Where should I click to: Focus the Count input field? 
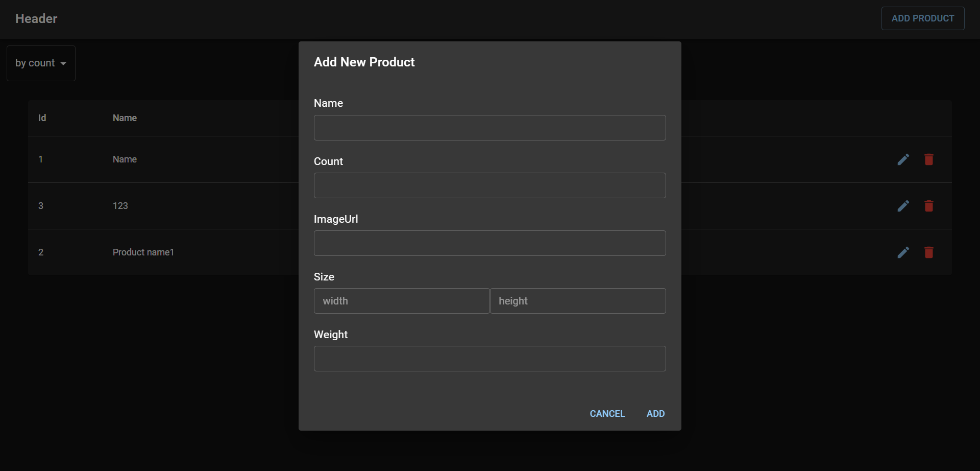coord(489,185)
